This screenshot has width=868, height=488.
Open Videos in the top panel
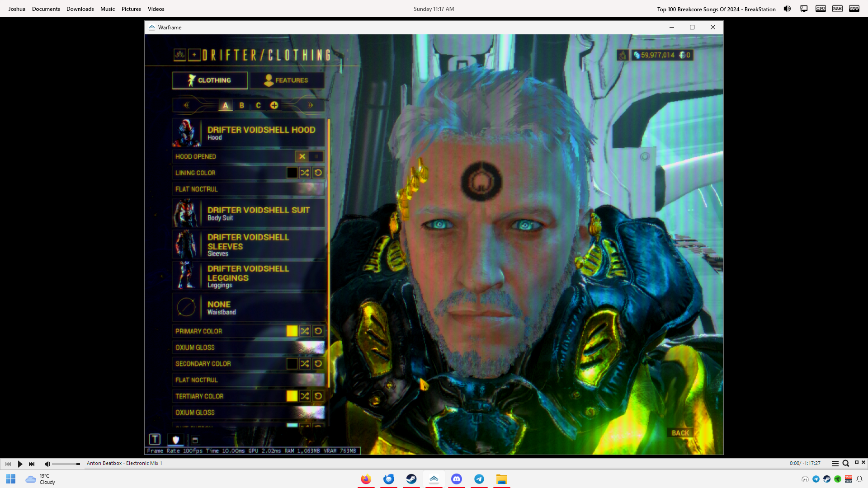(x=156, y=9)
